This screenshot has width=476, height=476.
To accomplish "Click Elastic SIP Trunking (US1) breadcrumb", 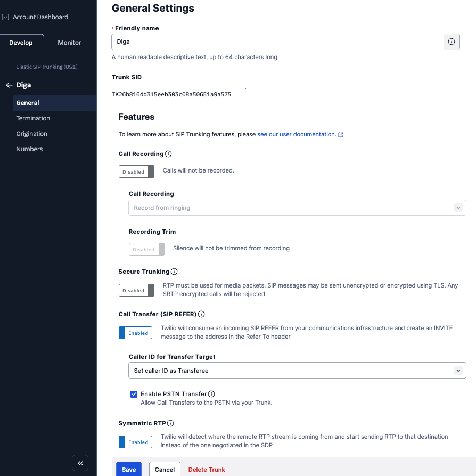I will (x=47, y=67).
